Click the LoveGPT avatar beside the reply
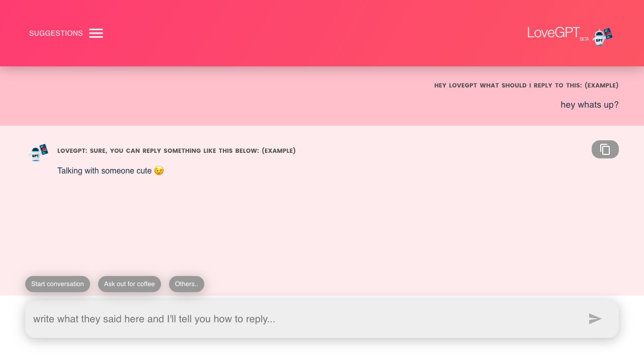Viewport: 644px width, 362px height. click(39, 152)
